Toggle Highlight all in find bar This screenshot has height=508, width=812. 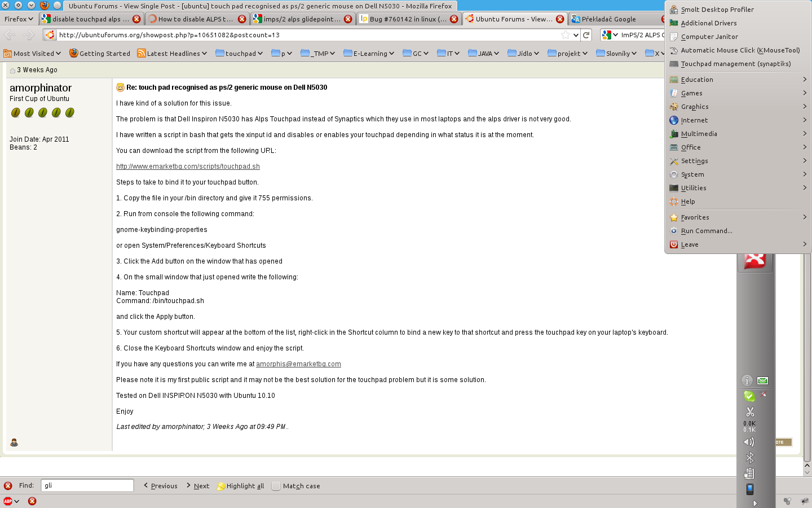click(x=241, y=486)
